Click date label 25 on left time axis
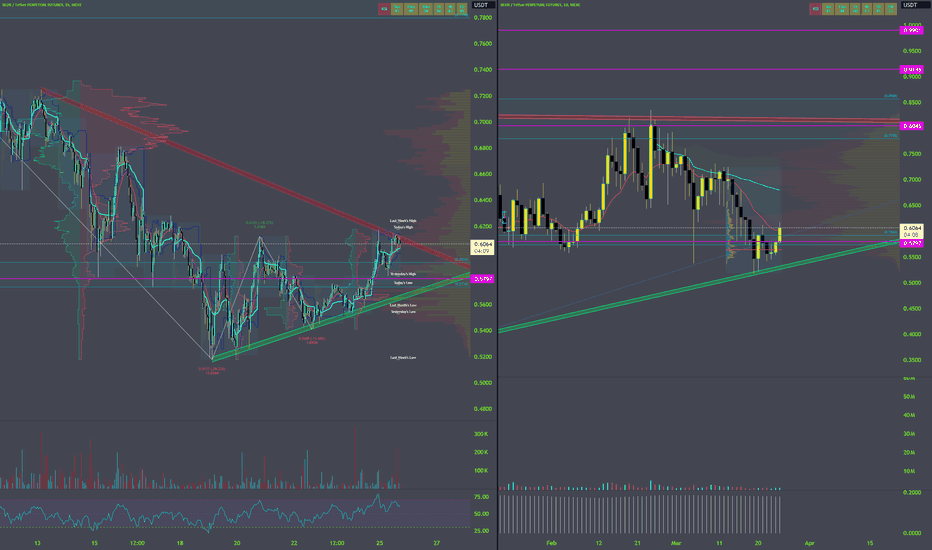Viewport: 932px width, 550px height. [x=380, y=543]
